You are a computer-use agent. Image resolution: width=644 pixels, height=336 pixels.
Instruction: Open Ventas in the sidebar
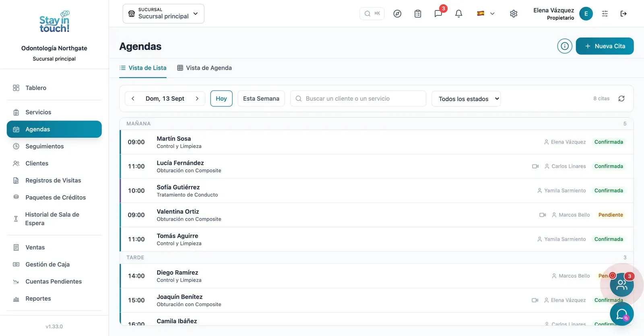[x=54, y=247]
